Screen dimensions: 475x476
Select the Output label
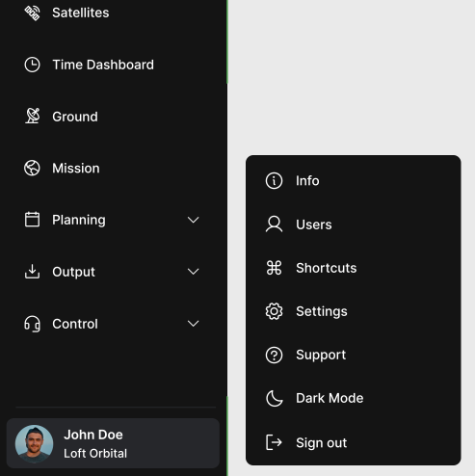coord(73,272)
